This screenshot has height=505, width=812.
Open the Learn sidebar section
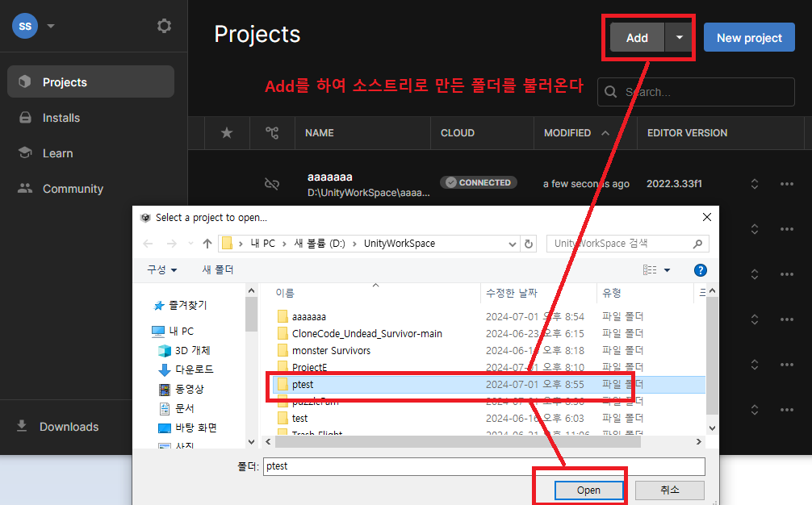(x=57, y=153)
